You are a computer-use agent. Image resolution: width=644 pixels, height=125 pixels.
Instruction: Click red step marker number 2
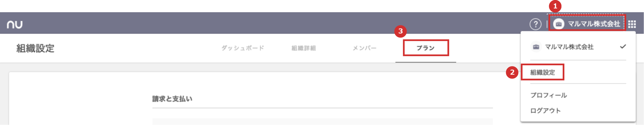pos(512,72)
